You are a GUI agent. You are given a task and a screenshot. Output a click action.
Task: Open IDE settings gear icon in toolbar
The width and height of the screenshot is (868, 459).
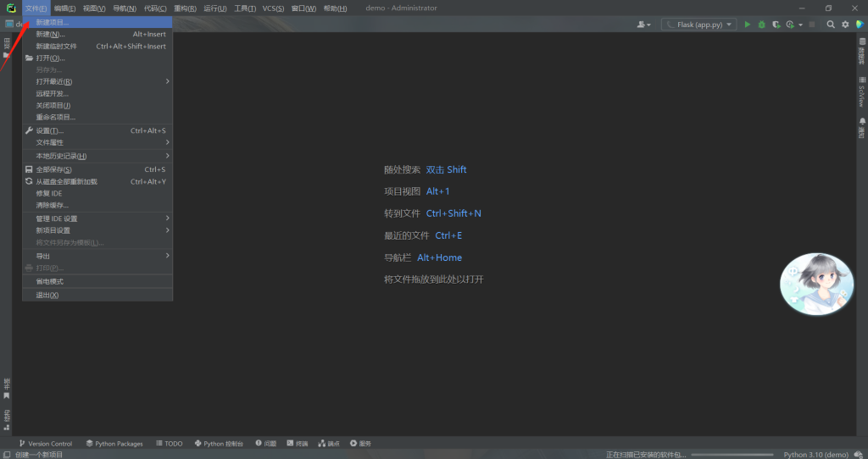coord(845,25)
